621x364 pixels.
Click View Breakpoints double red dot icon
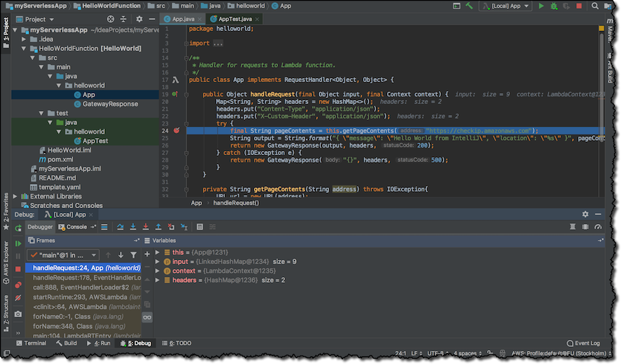[x=18, y=285]
